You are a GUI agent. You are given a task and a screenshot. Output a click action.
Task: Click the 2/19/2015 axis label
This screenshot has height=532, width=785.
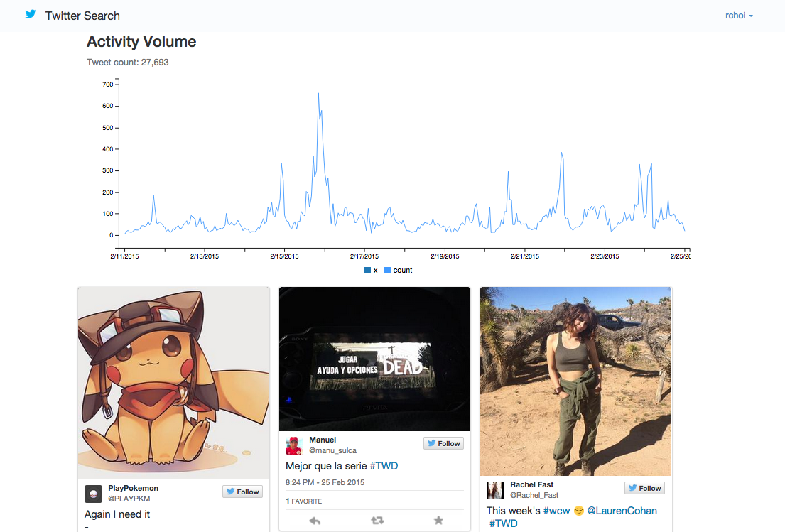pyautogui.click(x=445, y=256)
